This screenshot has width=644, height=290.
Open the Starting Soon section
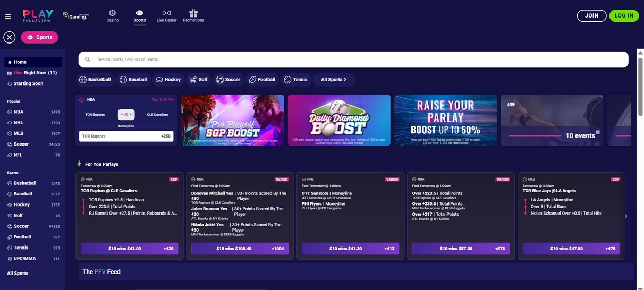(33, 83)
